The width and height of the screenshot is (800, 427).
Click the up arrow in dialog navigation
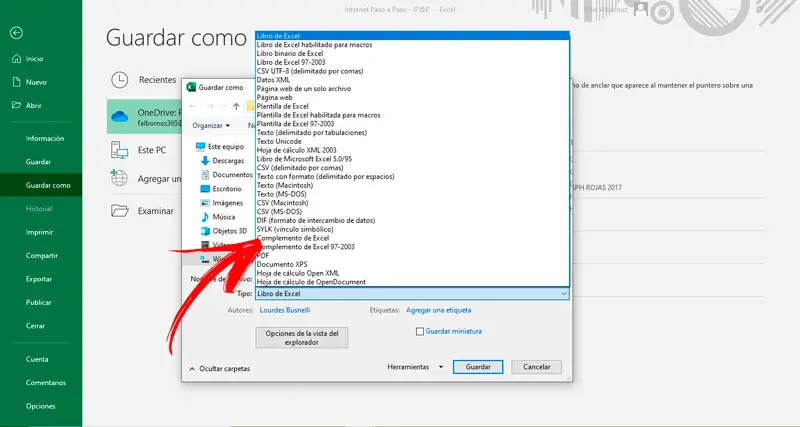coord(236,106)
